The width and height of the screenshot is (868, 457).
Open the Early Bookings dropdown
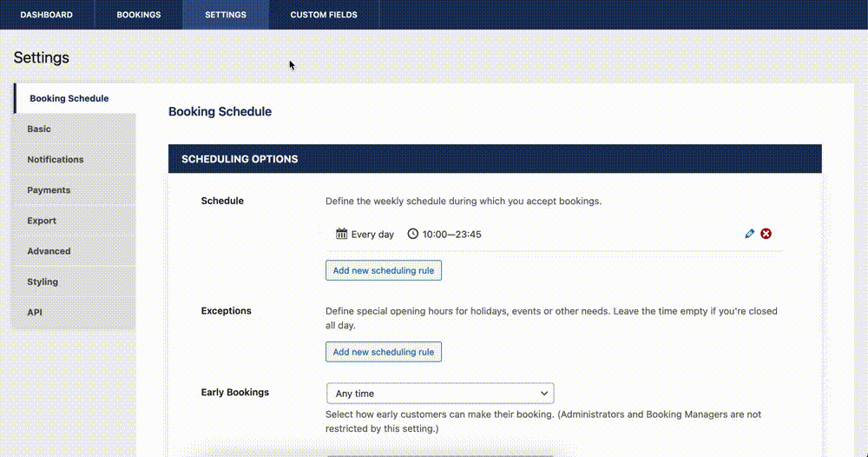[440, 394]
